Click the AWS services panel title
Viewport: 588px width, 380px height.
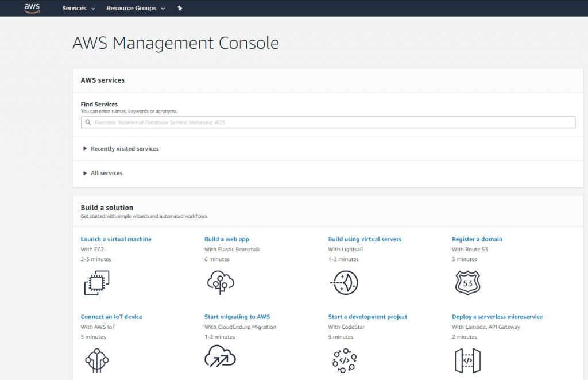point(102,80)
